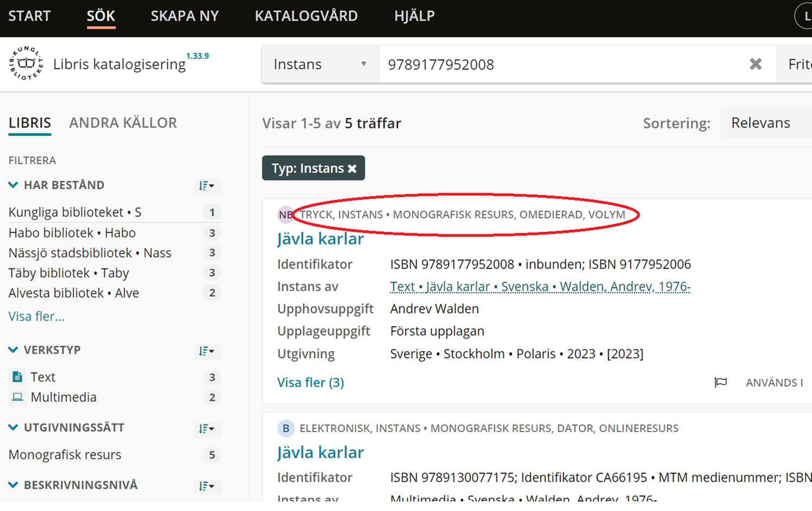Open the Instans search type dropdown
Viewport: 812px width, 511px height.
320,64
